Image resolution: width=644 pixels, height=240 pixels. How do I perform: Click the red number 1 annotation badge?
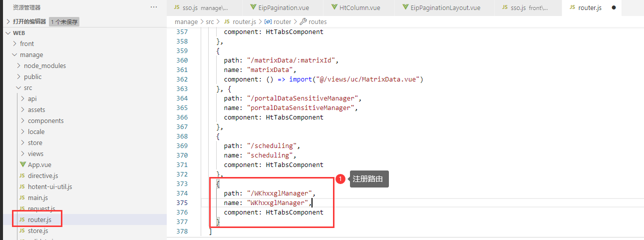coord(341,179)
